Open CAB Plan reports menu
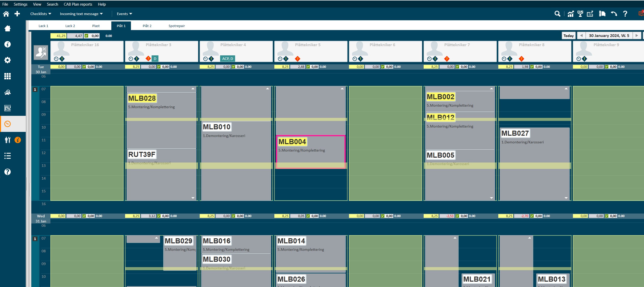The height and width of the screenshot is (287, 644). pyautogui.click(x=78, y=4)
